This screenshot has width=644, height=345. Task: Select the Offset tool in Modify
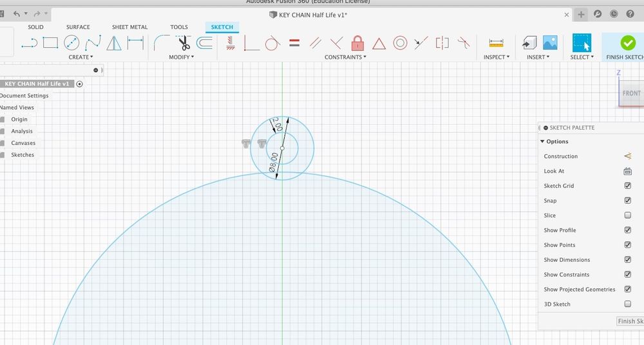coord(205,43)
